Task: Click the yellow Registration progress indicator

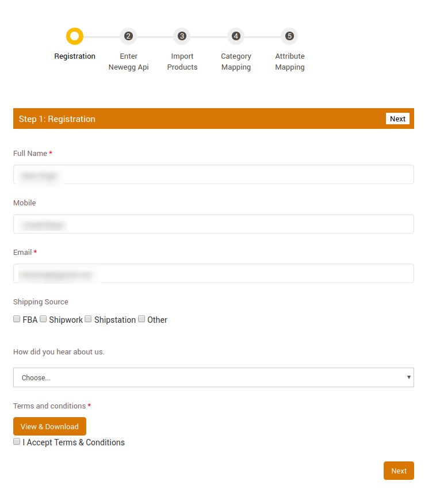Action: 75,36
